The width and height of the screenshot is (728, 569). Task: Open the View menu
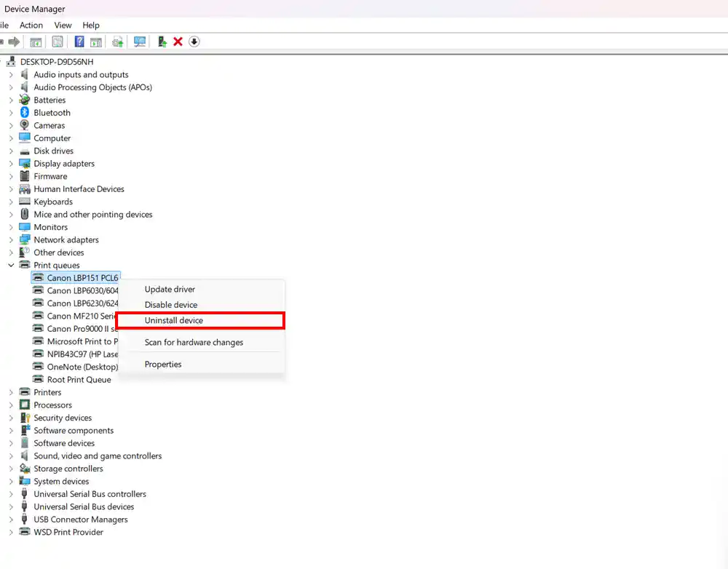click(63, 25)
